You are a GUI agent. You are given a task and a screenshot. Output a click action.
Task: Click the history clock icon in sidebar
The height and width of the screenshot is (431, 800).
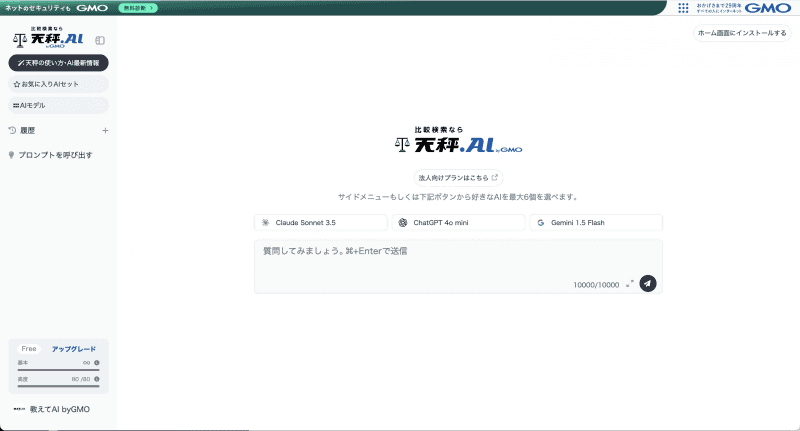pos(12,131)
